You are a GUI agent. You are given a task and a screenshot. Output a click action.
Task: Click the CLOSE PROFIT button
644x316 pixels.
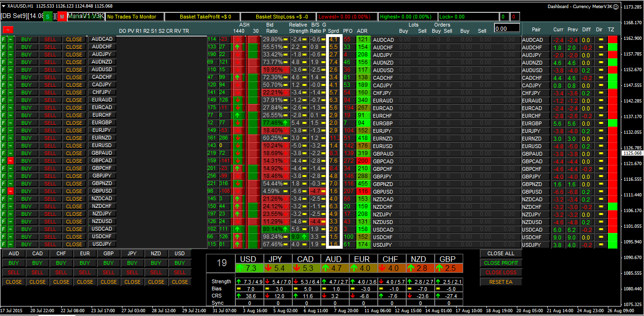[x=501, y=263]
